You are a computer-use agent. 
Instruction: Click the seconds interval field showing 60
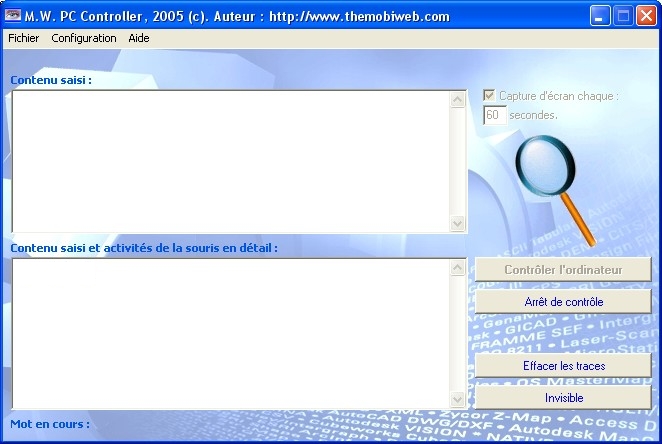[494, 115]
